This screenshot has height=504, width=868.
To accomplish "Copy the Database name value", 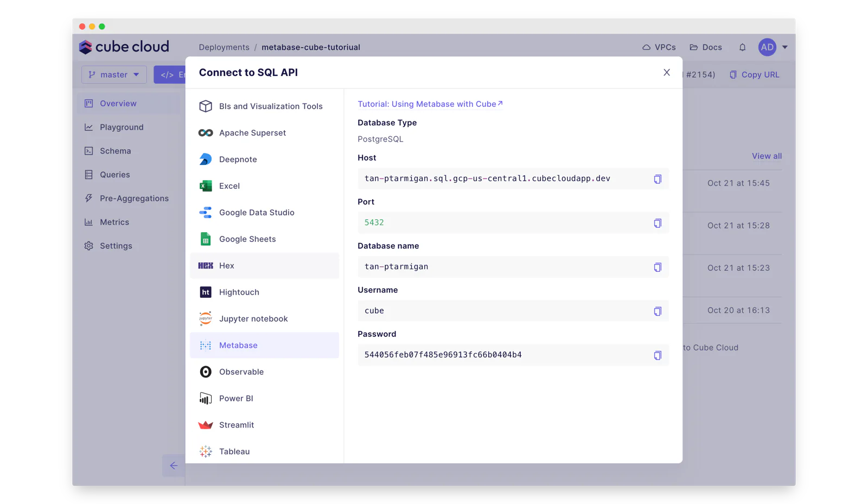I will pos(658,267).
